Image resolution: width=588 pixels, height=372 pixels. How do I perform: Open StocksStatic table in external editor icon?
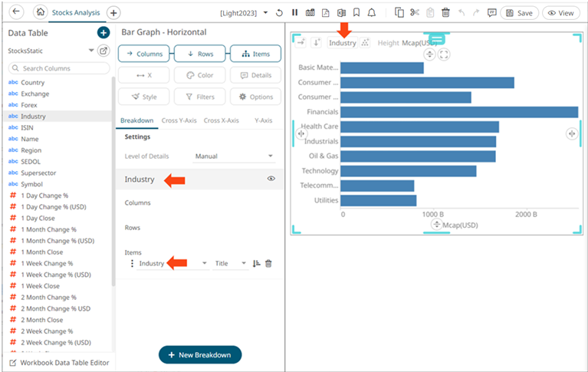pyautogui.click(x=103, y=51)
